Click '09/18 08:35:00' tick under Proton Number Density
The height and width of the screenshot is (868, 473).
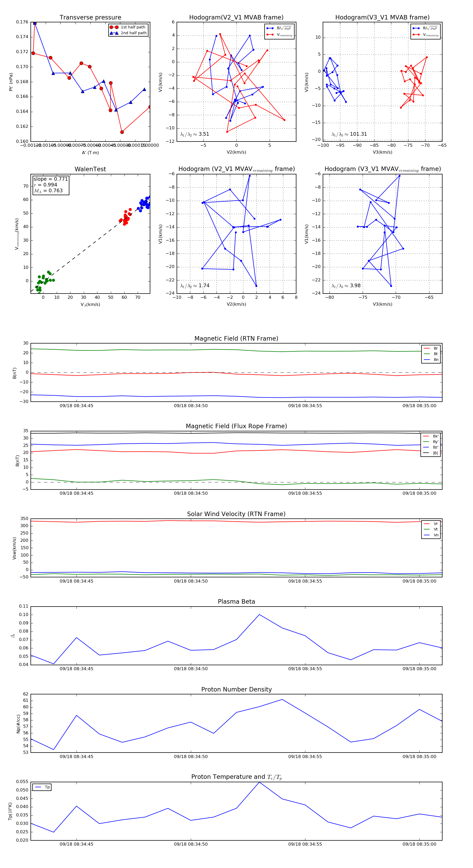[x=419, y=756]
